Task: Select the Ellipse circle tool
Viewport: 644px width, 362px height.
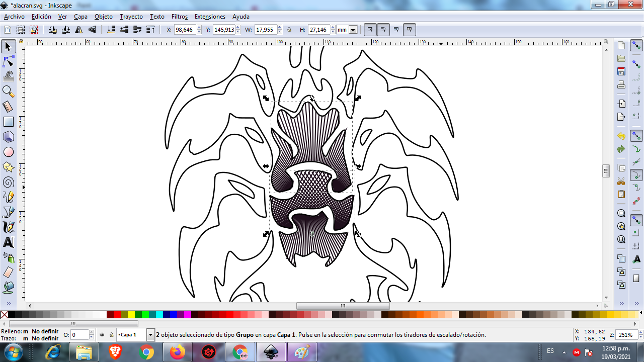Action: [x=8, y=152]
